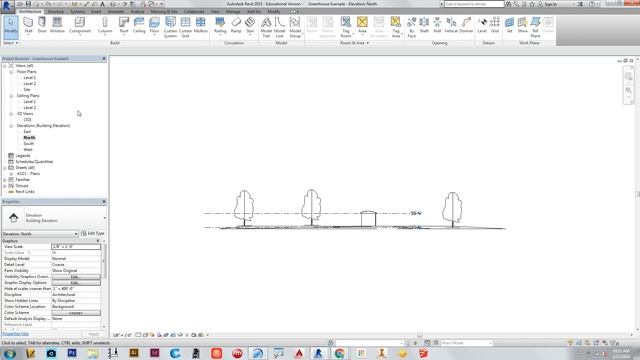Click Edit for Visibility/Graphics Overrides
Screen dimensions: 640x360
[76, 277]
